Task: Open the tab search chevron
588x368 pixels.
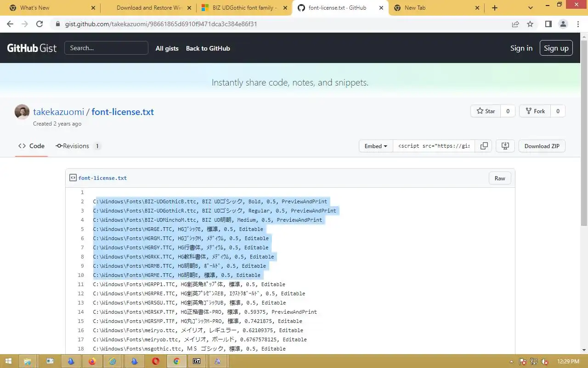Action: pyautogui.click(x=531, y=8)
